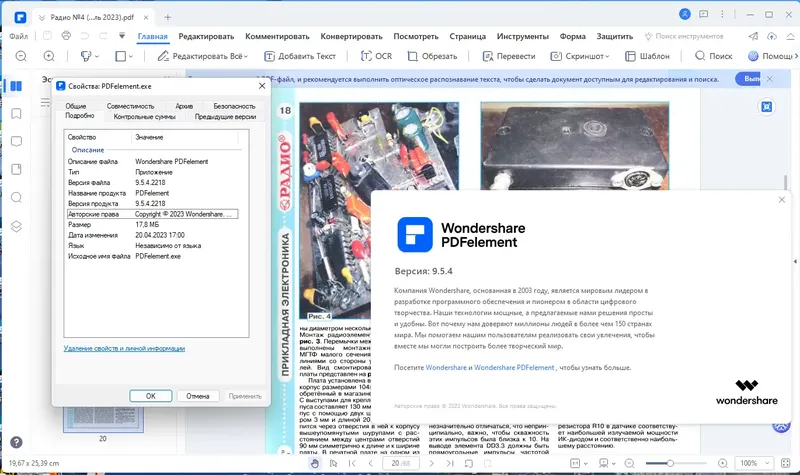Click the print icon in quick access bar
The width and height of the screenshot is (800, 475).
pos(66,36)
